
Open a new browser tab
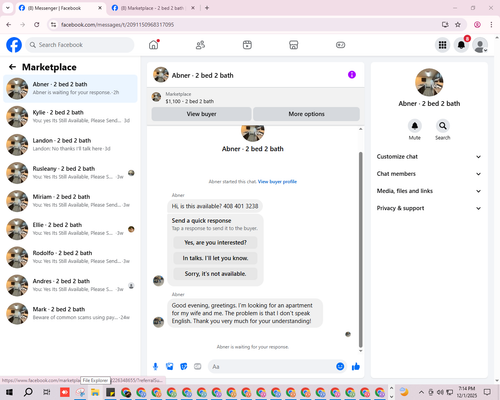pyautogui.click(x=207, y=8)
